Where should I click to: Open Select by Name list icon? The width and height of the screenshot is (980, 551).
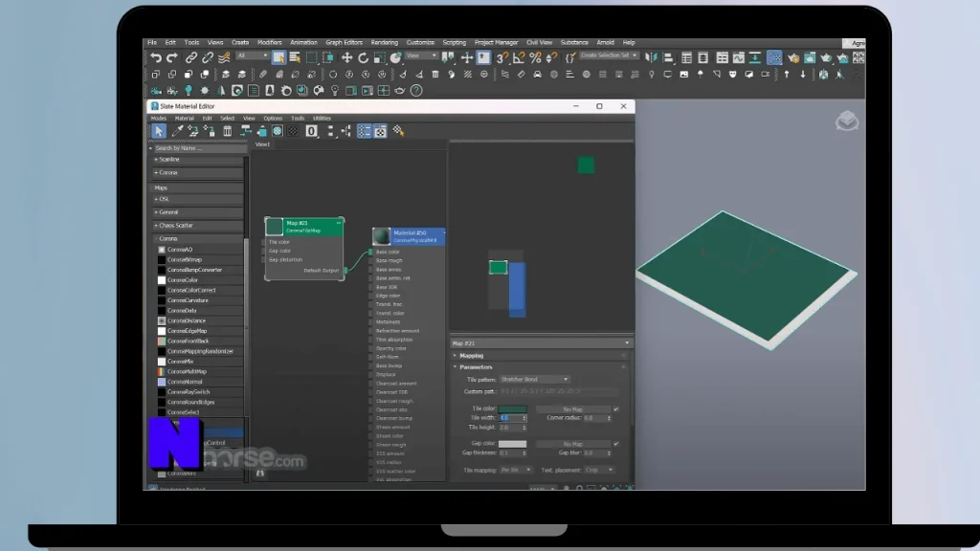pos(295,57)
